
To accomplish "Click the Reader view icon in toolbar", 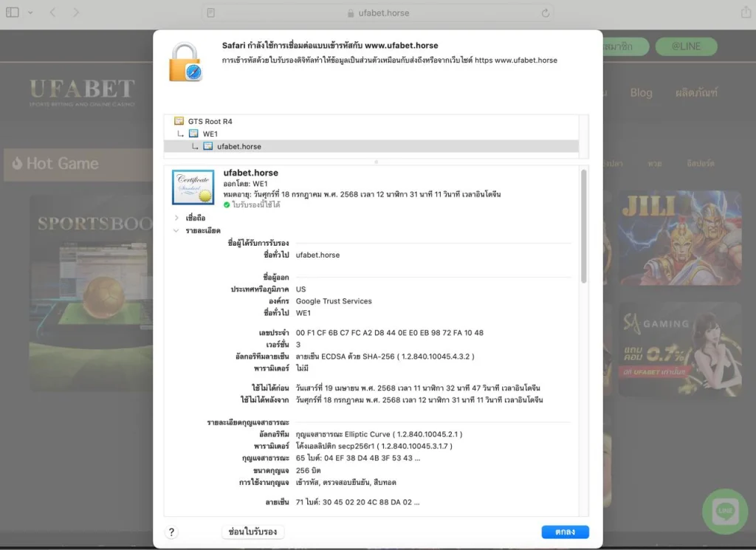I will coord(212,13).
